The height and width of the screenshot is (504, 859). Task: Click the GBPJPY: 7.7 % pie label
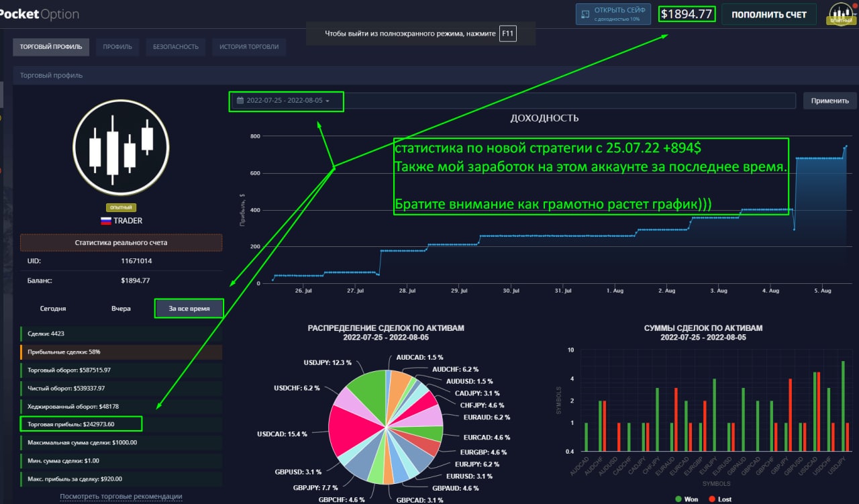click(x=315, y=487)
